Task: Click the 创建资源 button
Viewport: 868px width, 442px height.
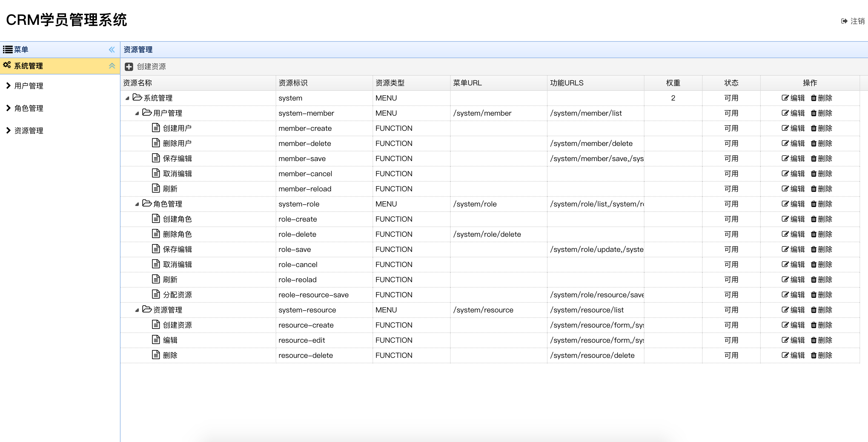Action: coord(146,66)
